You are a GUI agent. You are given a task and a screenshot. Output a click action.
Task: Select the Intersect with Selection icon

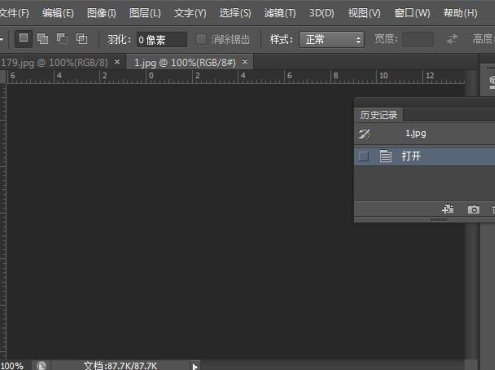tap(82, 39)
